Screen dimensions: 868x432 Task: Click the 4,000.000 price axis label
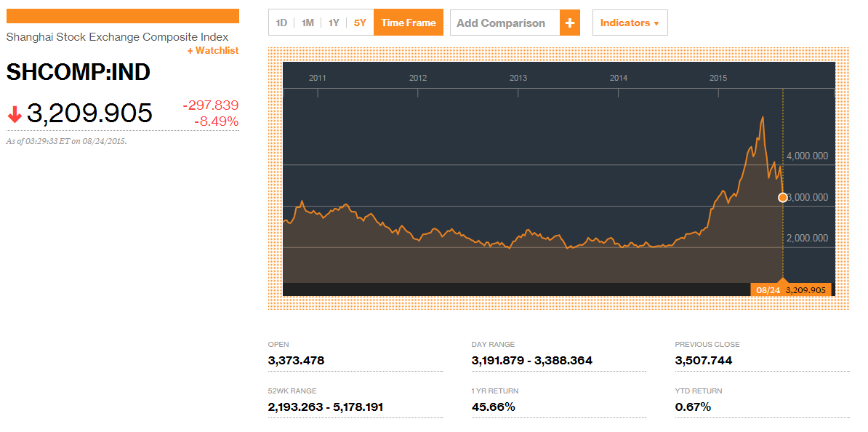click(807, 156)
